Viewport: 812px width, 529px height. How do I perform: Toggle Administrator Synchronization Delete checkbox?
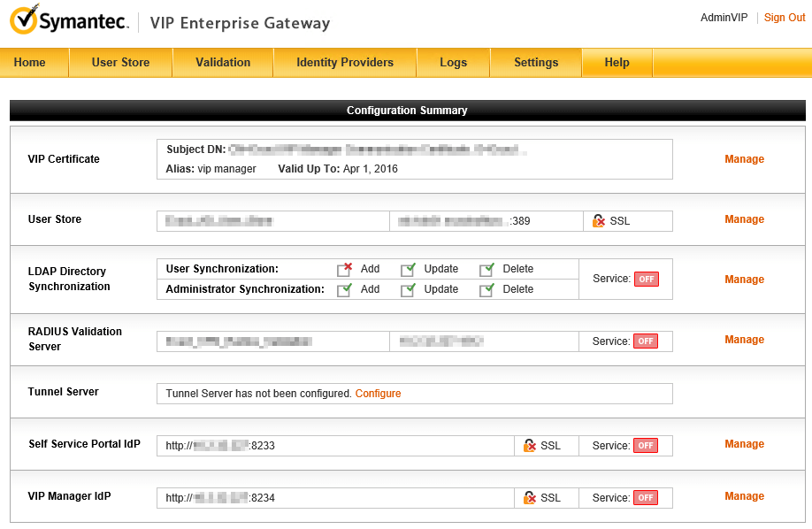[x=486, y=289]
